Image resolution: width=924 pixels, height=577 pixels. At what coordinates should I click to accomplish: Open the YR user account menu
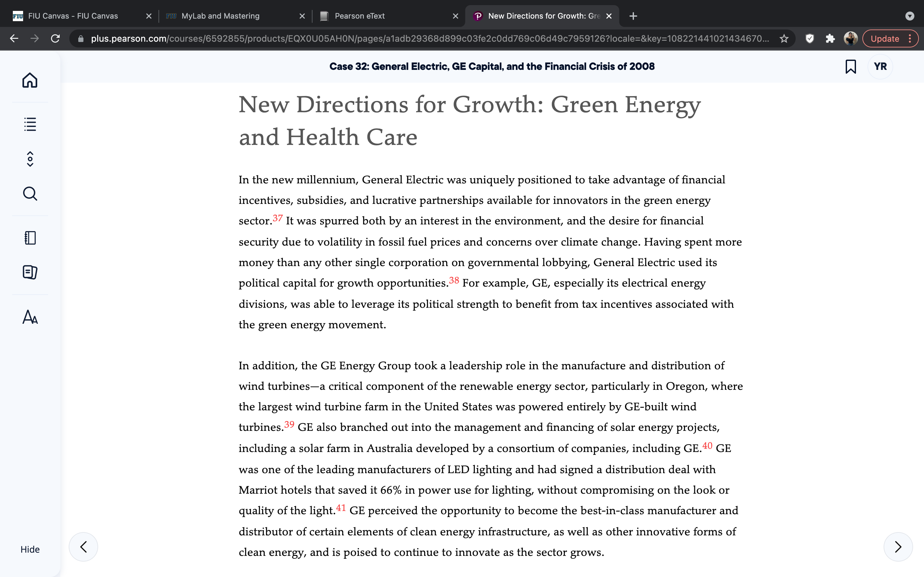click(x=880, y=66)
